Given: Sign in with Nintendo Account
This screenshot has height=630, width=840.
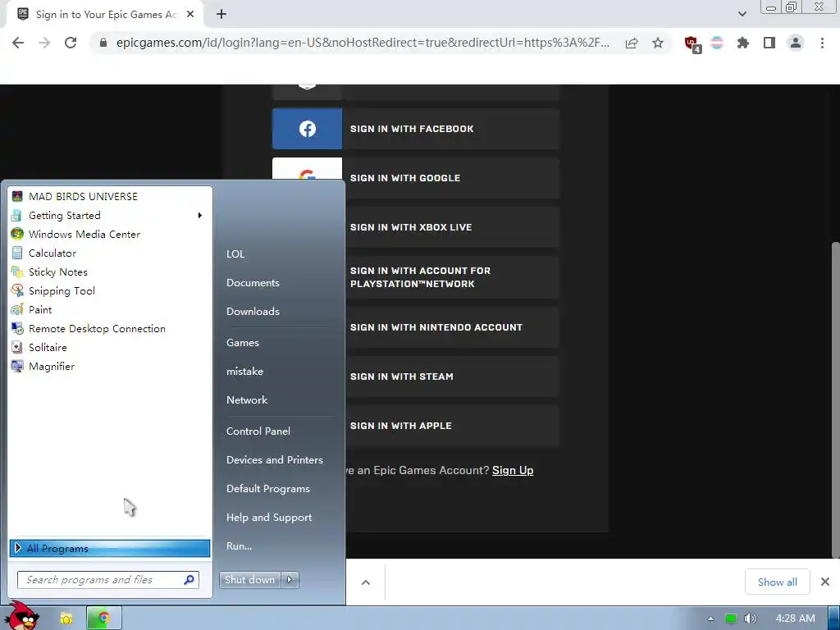Looking at the screenshot, I should coord(452,327).
